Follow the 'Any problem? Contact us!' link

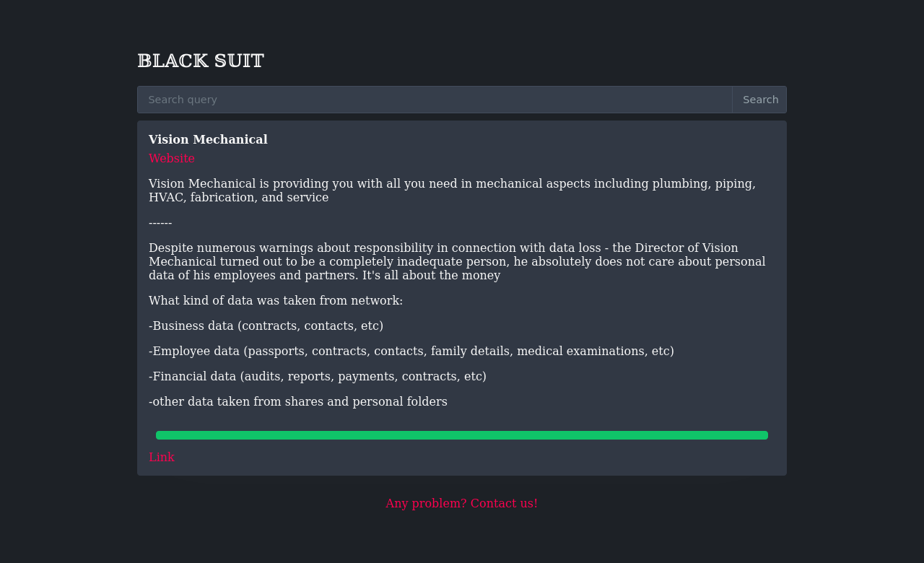461,504
